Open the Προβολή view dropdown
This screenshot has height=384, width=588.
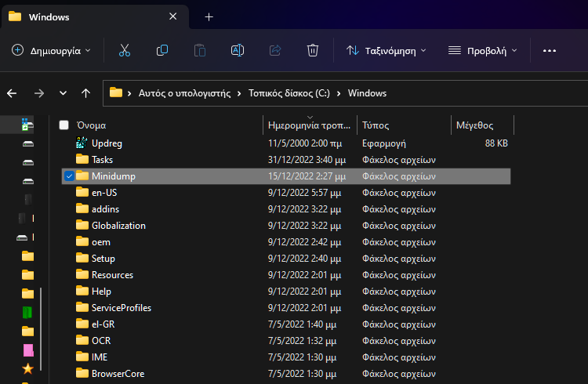click(483, 50)
